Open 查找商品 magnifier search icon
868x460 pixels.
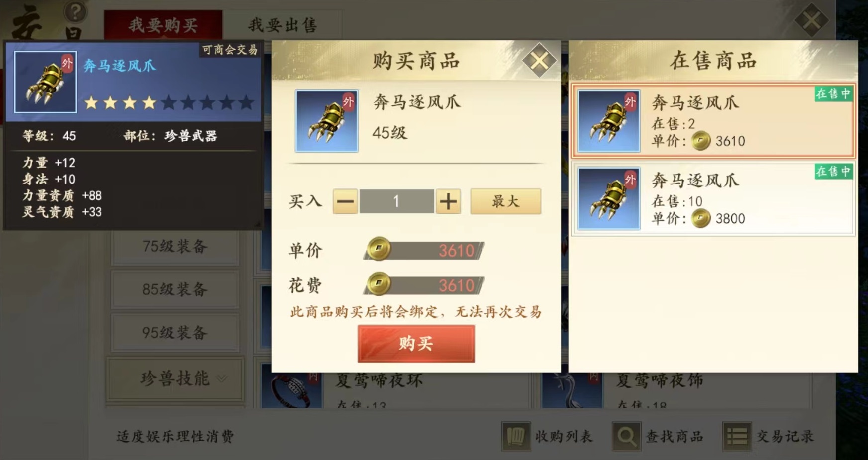(626, 437)
